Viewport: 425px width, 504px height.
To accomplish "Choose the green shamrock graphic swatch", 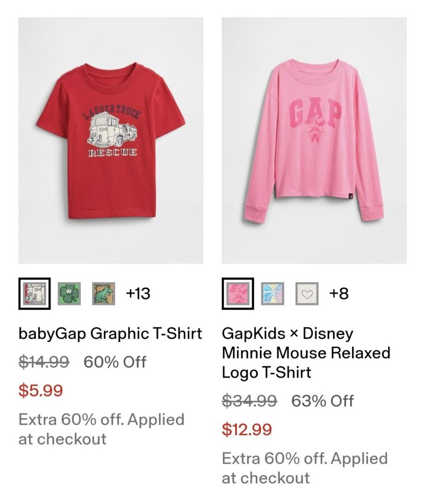I will coord(69,293).
